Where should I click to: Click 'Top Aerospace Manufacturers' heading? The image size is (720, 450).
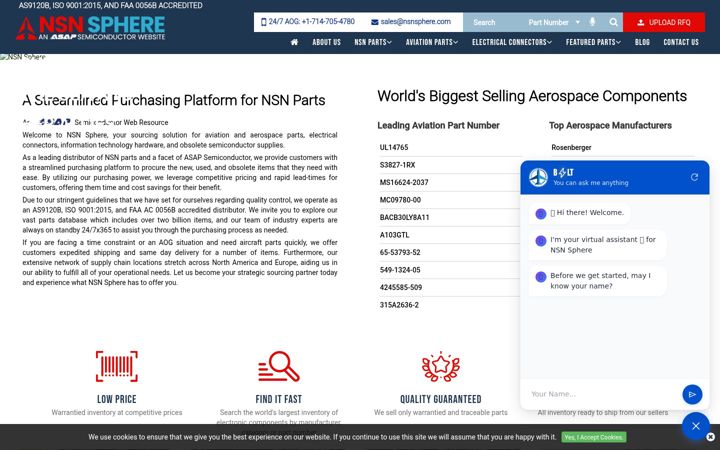(610, 125)
